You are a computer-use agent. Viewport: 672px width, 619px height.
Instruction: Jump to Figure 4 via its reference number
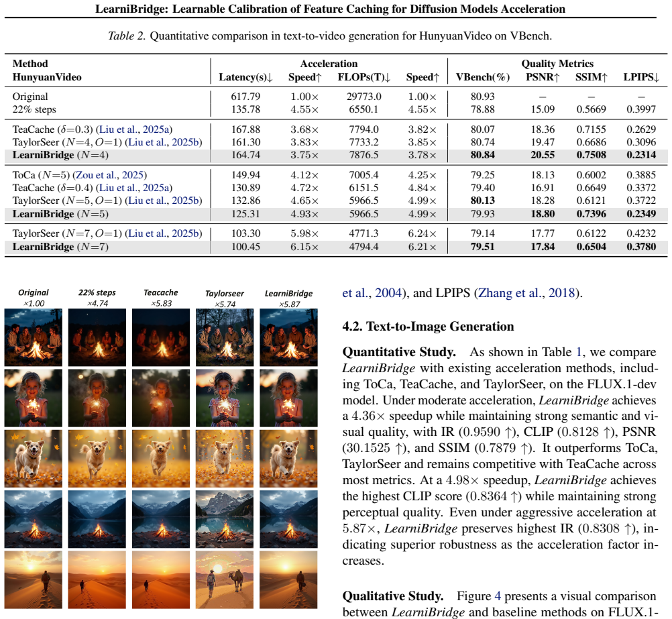point(498,596)
